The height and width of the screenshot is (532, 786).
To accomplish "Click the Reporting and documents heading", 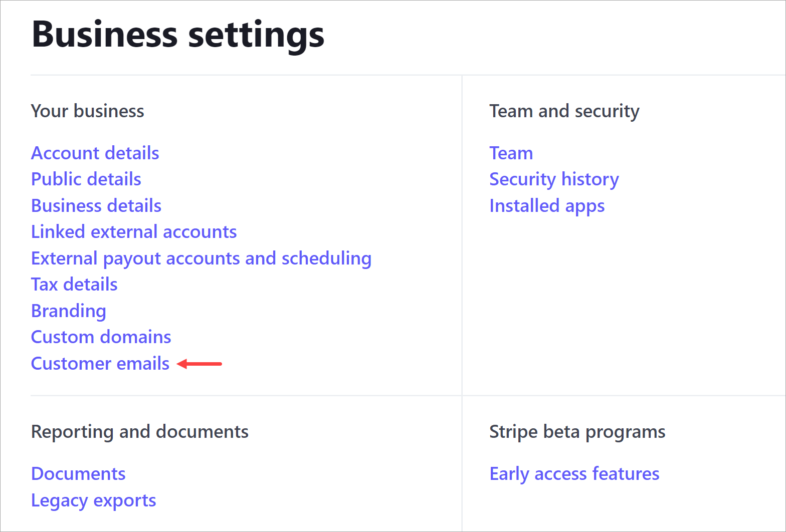I will pyautogui.click(x=140, y=432).
